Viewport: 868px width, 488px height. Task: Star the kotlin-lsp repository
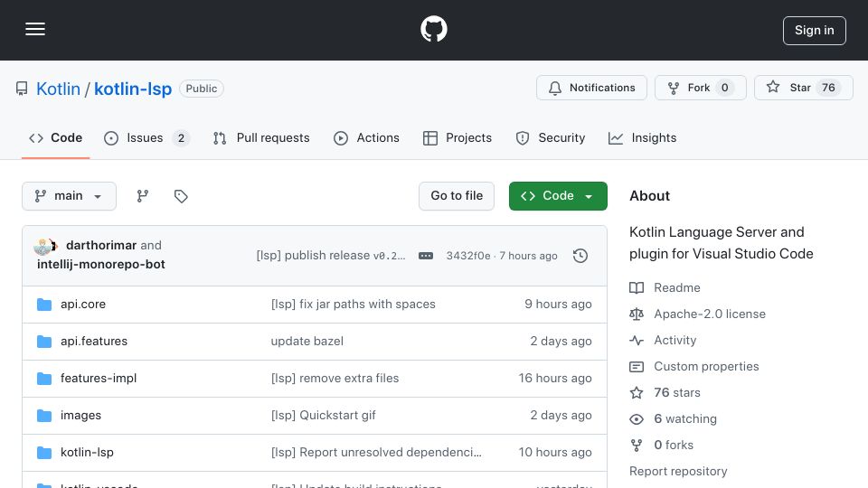803,88
